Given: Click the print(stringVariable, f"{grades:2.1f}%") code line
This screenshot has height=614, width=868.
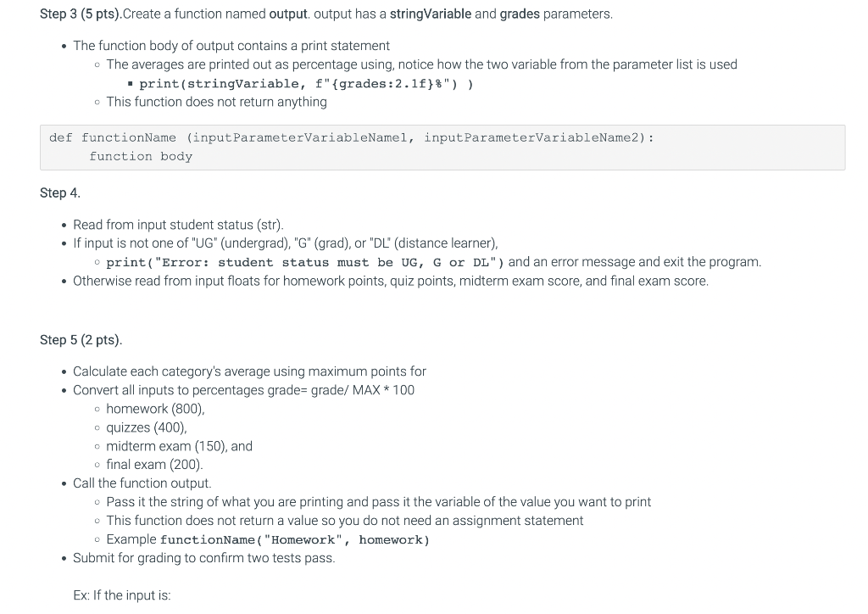Looking at the screenshot, I should coord(306,84).
